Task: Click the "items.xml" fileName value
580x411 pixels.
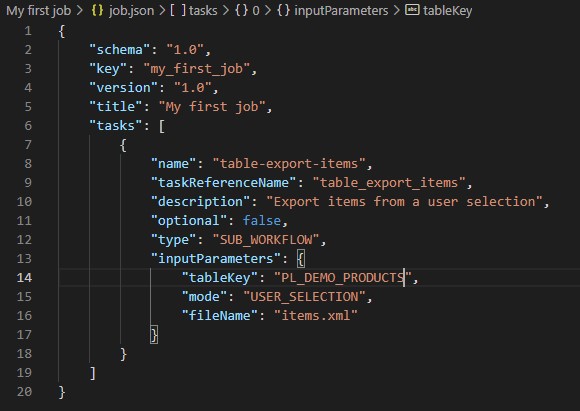Action: 316,316
